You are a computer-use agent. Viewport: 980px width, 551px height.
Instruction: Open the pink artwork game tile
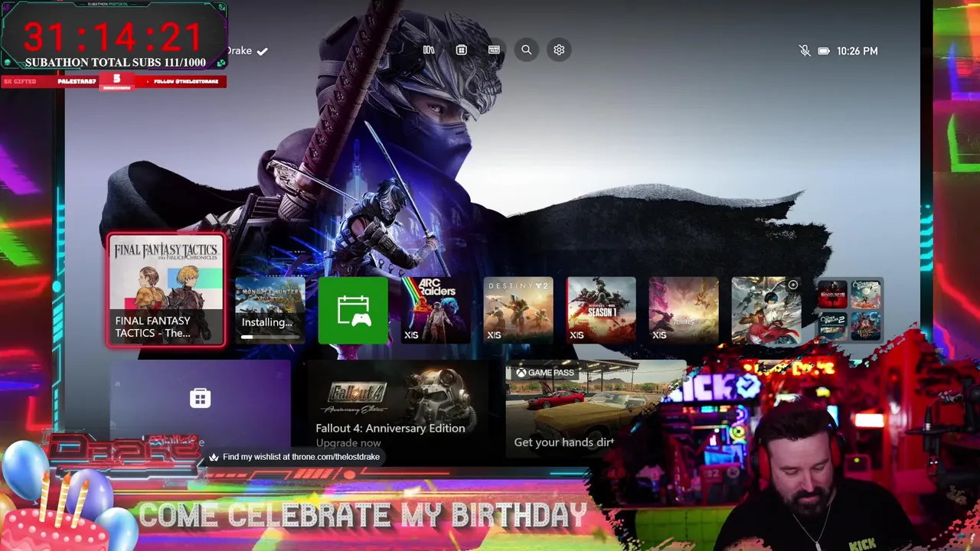[x=684, y=310]
